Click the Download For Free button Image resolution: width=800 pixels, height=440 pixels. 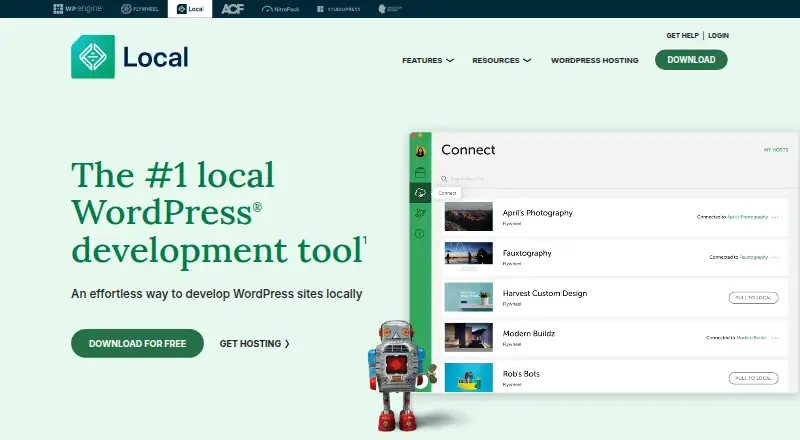pyautogui.click(x=137, y=344)
